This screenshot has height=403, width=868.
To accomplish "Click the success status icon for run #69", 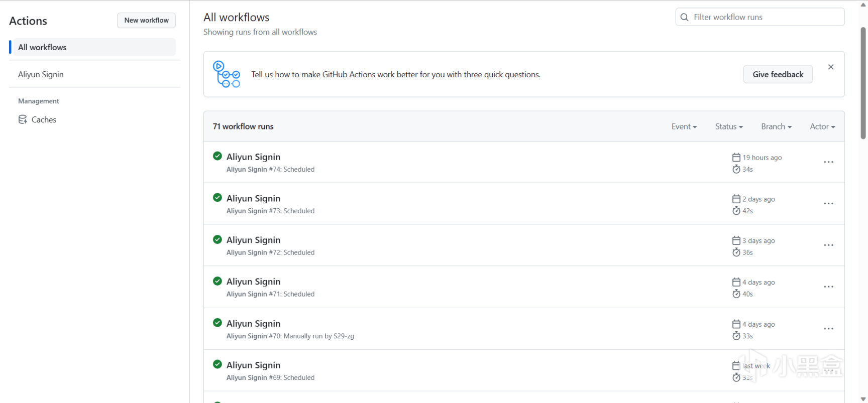I will (218, 364).
